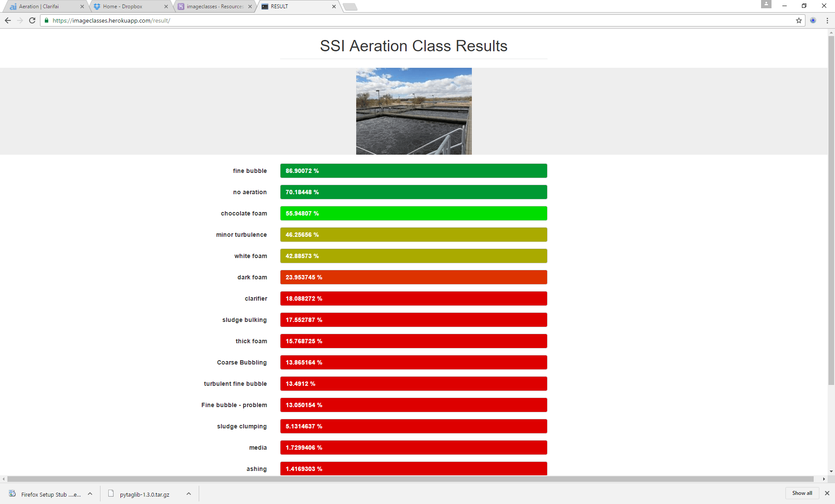Close the RESULT tab

(334, 7)
